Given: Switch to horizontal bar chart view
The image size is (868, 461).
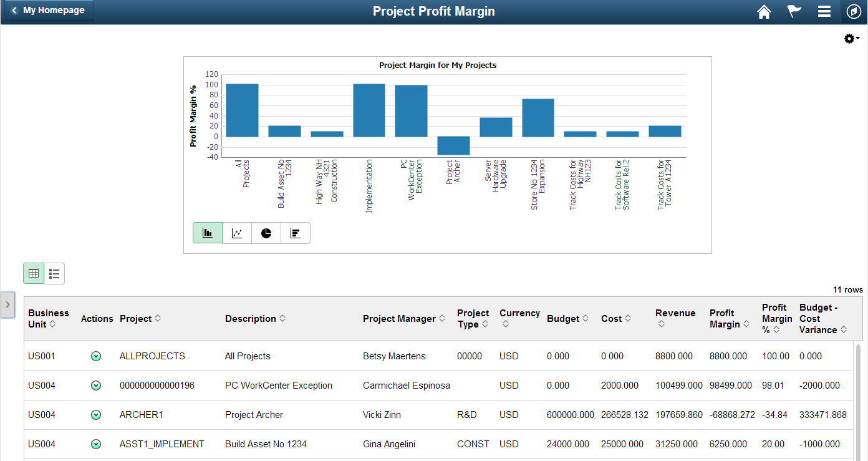Looking at the screenshot, I should pyautogui.click(x=295, y=233).
